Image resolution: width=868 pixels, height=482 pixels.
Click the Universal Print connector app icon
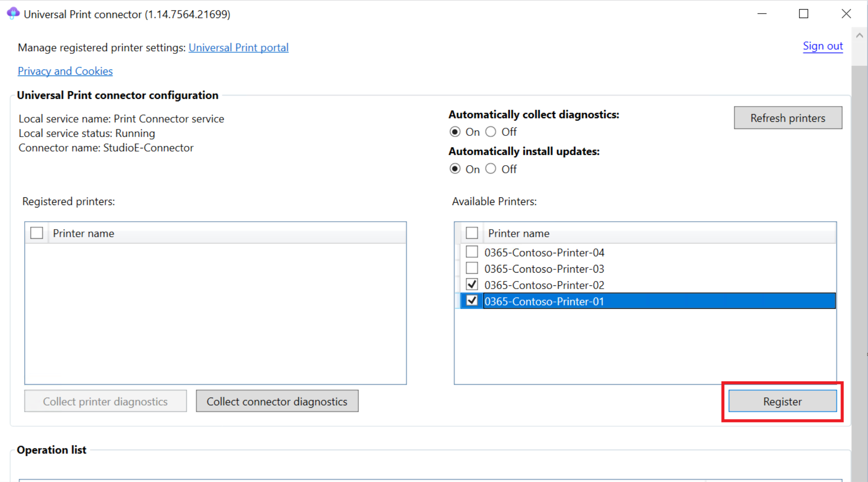[13, 12]
